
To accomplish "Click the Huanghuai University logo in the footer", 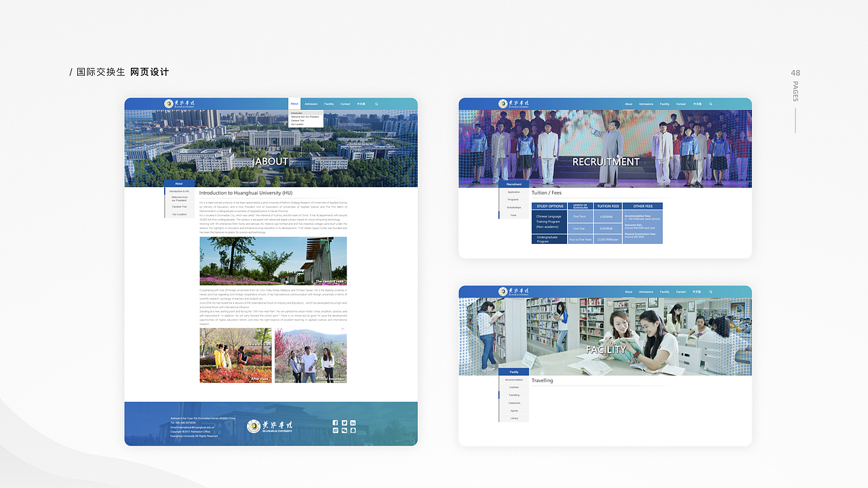I will (x=270, y=426).
